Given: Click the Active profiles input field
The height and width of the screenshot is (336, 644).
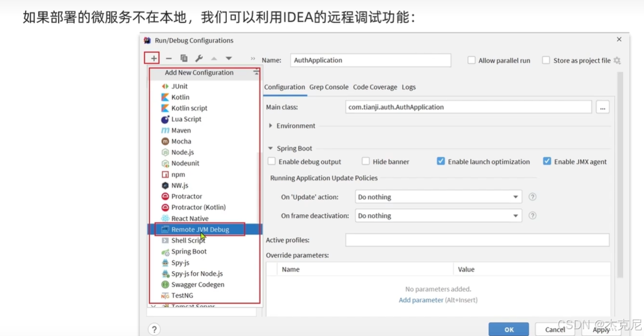Looking at the screenshot, I should 477,240.
